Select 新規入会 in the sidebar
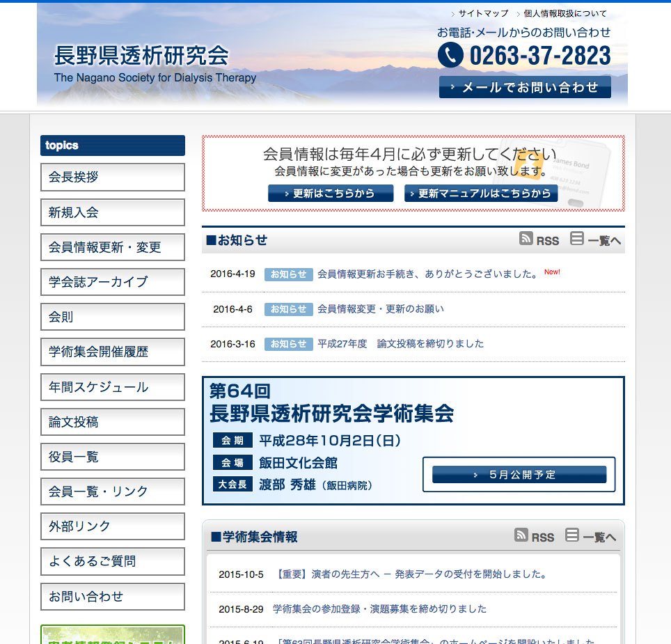The image size is (671, 644). click(x=113, y=212)
